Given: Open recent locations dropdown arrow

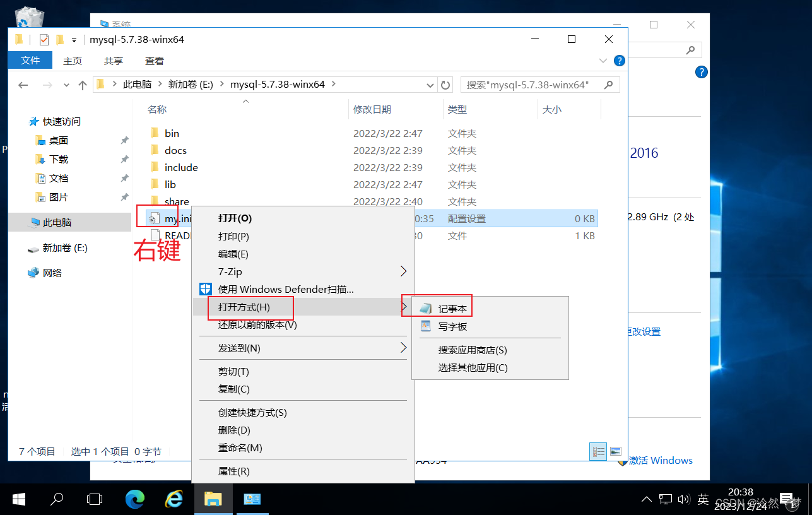Looking at the screenshot, I should [65, 85].
